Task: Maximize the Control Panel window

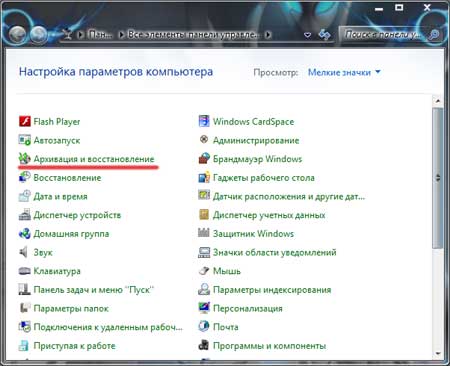Action: (399, 7)
